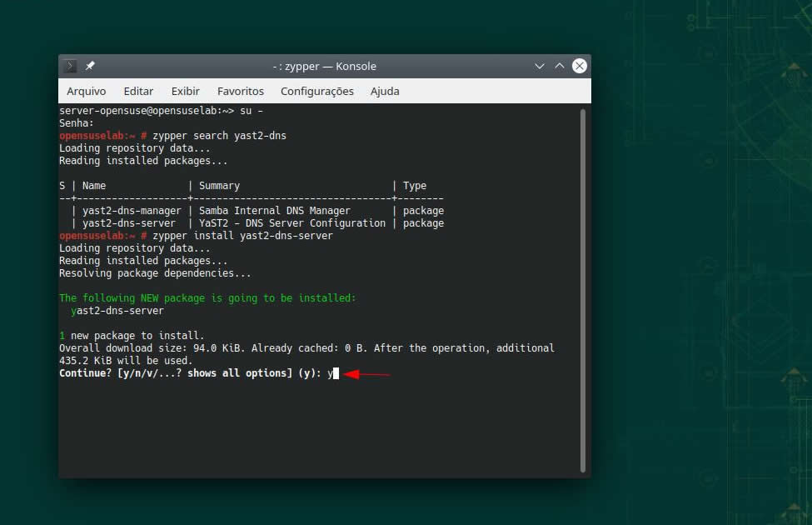
Task: Select the yast2-dns-manager row in results
Action: tap(132, 211)
